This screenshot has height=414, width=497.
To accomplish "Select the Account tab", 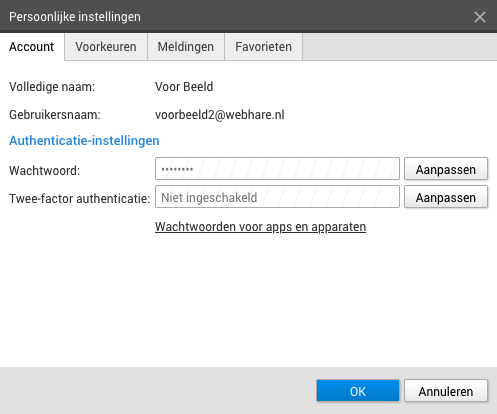I will pos(32,47).
